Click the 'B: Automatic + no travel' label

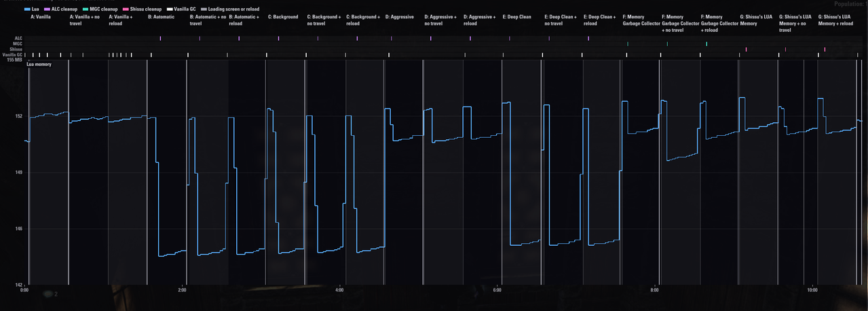[207, 20]
